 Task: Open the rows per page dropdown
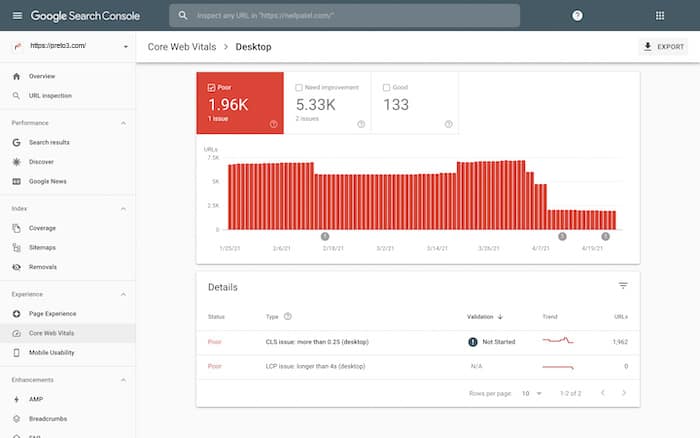point(532,393)
